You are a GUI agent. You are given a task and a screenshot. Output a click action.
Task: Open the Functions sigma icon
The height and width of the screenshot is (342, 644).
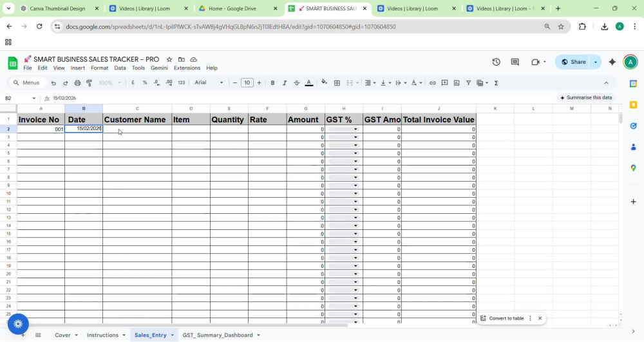pos(496,83)
